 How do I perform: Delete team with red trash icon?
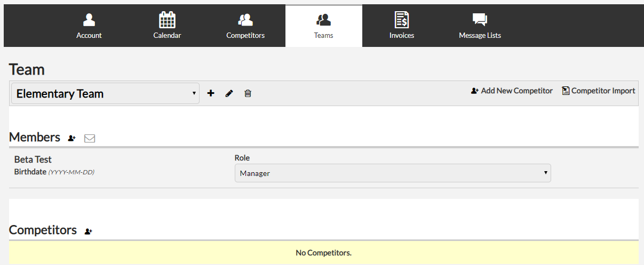[248, 93]
